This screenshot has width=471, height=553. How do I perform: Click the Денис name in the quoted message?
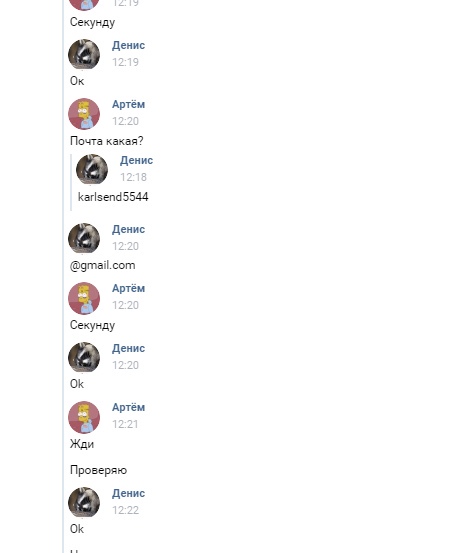(x=136, y=160)
